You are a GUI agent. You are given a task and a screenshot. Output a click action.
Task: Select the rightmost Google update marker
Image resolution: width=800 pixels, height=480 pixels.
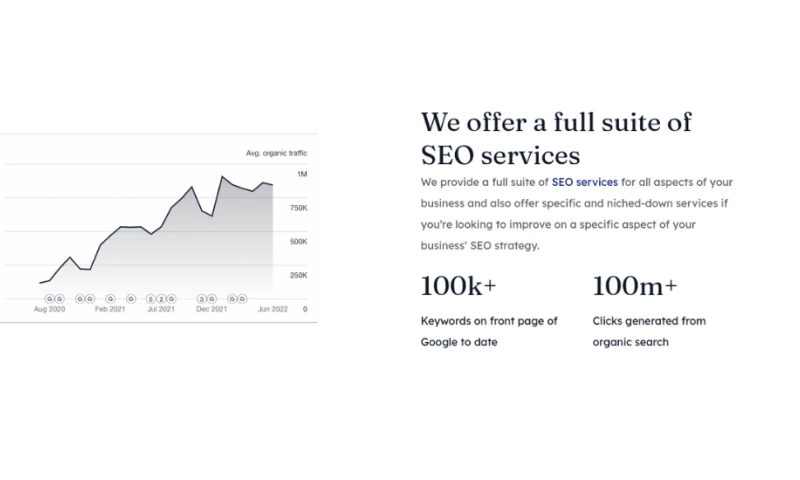coord(242,298)
